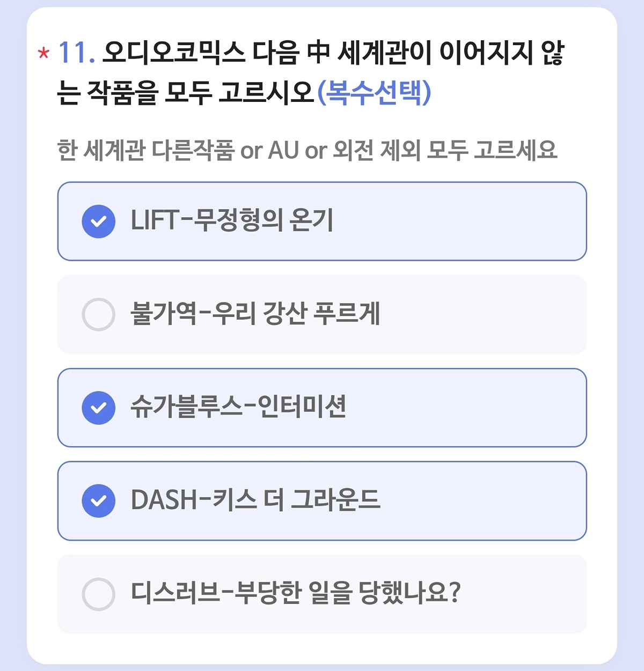Click the blue question number 11

coord(76,53)
